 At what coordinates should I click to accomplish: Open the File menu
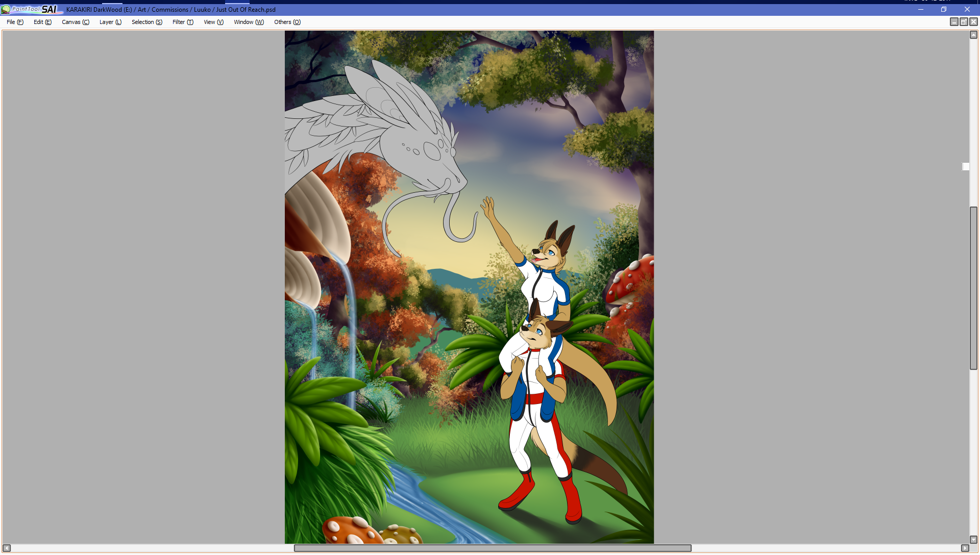click(15, 22)
